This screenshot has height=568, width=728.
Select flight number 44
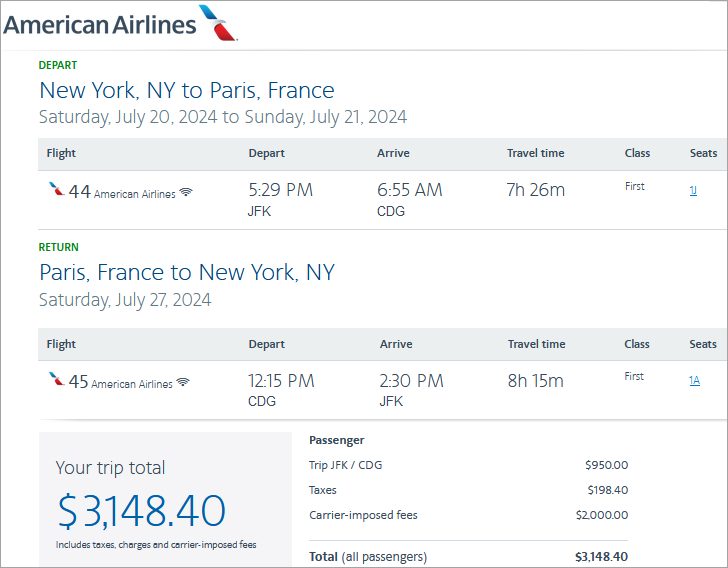coord(79,191)
